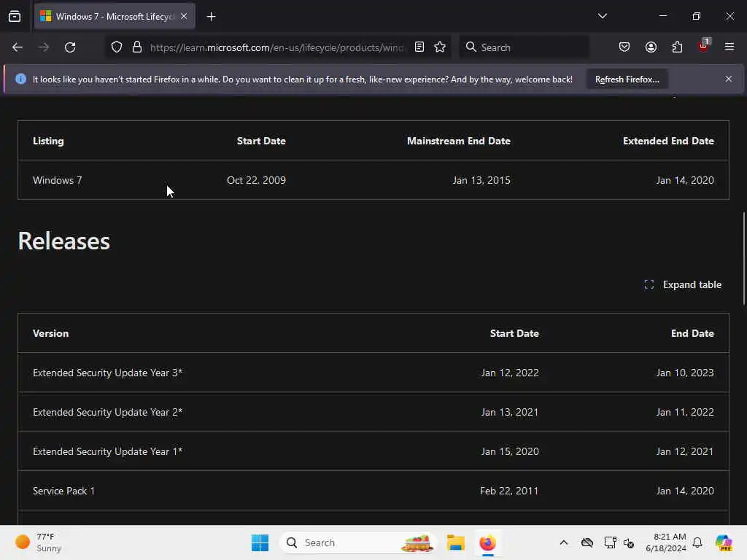This screenshot has width=747, height=560.
Task: Click Extended End Date column header
Action: click(668, 141)
